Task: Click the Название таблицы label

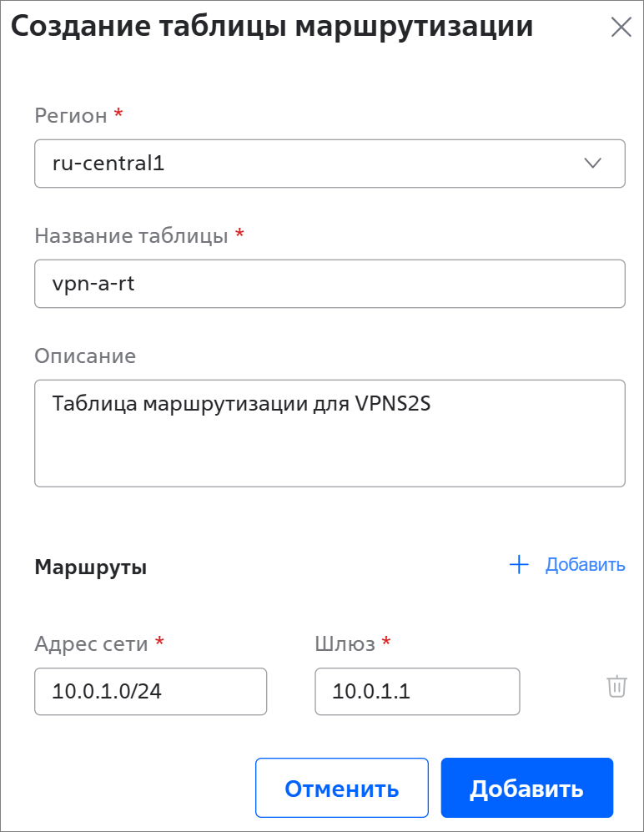Action: tap(131, 235)
